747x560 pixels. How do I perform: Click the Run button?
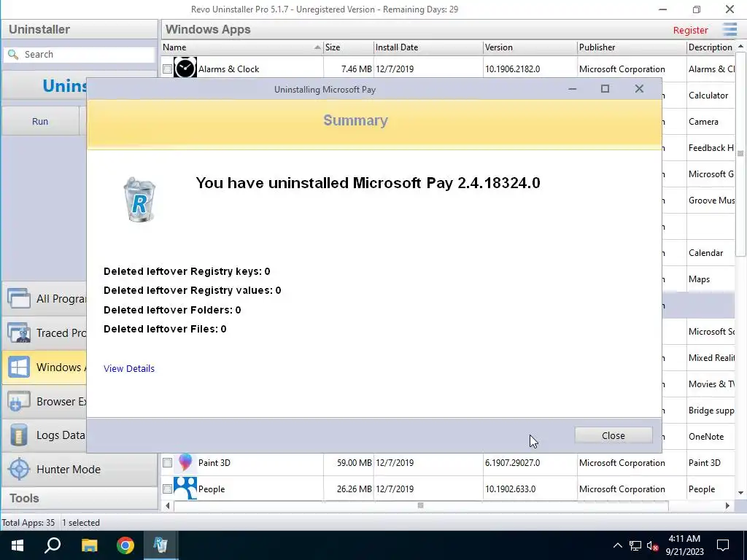click(40, 121)
